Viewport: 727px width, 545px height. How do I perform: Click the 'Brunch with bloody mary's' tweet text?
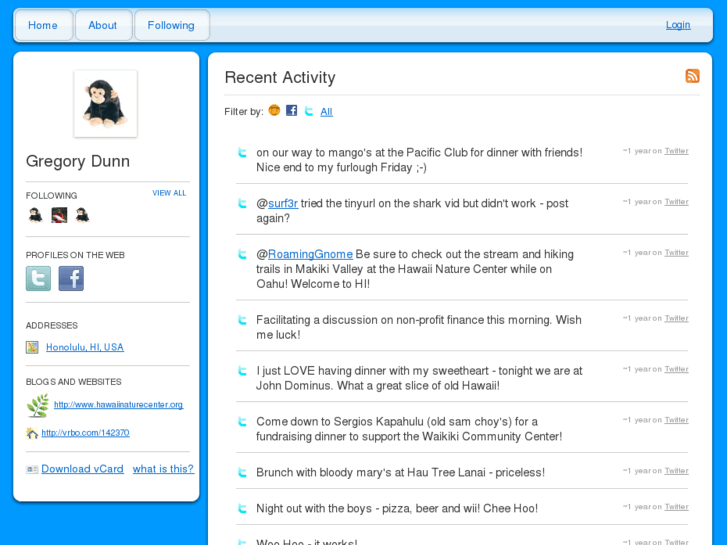click(x=401, y=472)
